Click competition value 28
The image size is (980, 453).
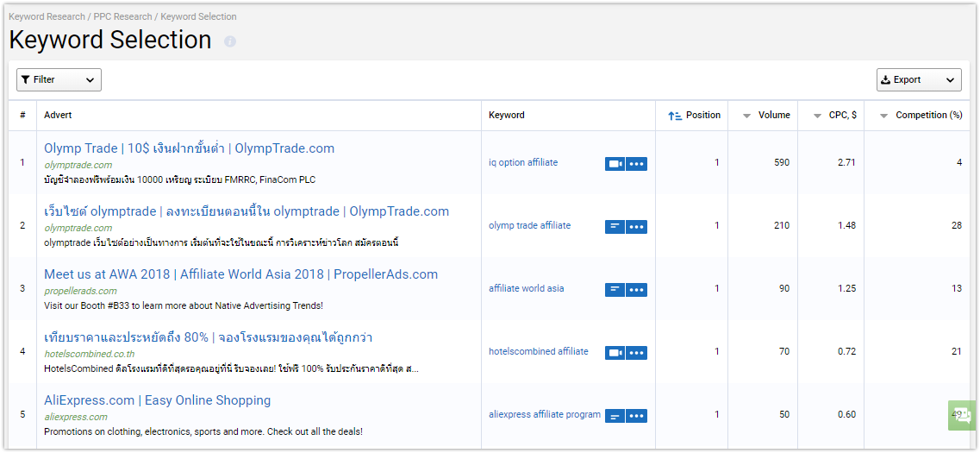(957, 225)
